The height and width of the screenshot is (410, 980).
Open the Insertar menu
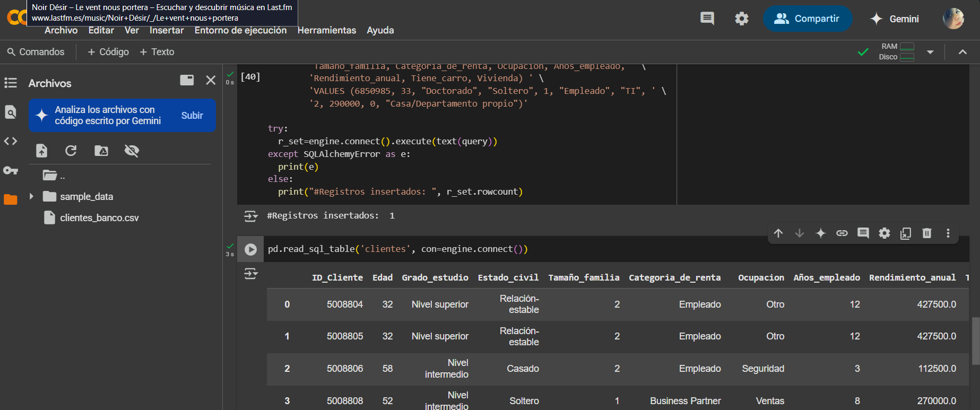167,30
